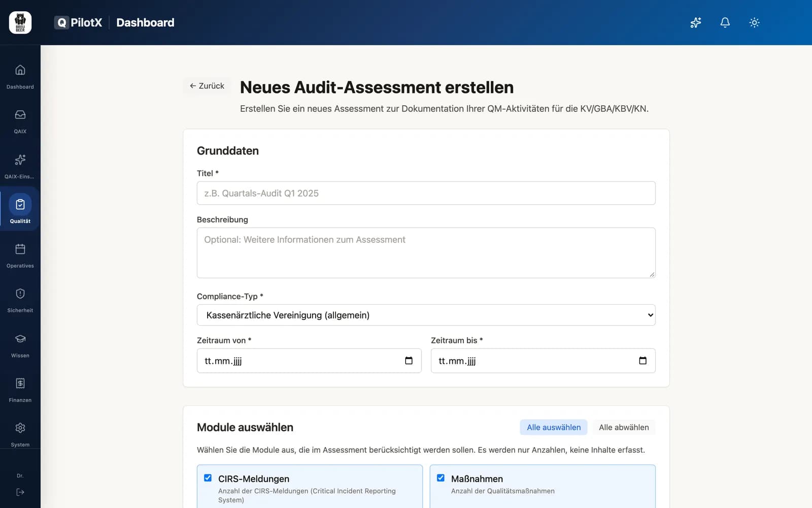
Task: Open QAIX inbox in sidebar
Action: click(20, 121)
